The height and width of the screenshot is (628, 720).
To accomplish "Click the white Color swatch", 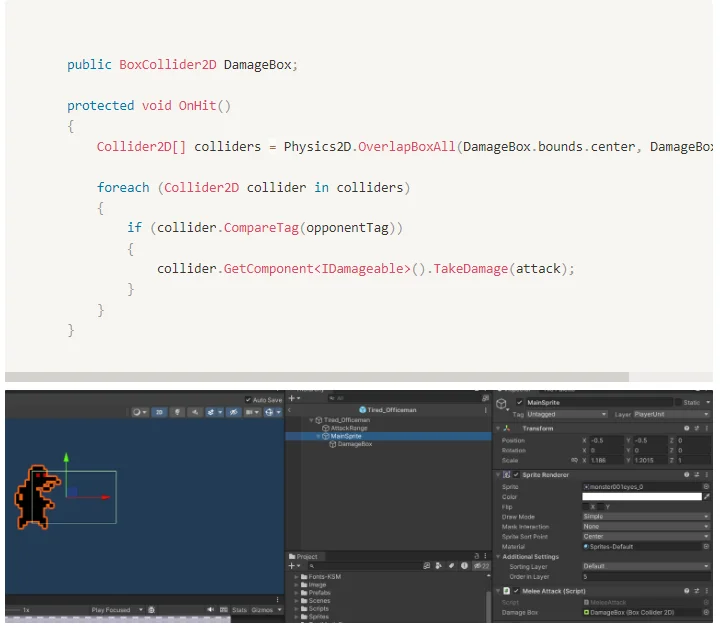I will click(x=641, y=496).
